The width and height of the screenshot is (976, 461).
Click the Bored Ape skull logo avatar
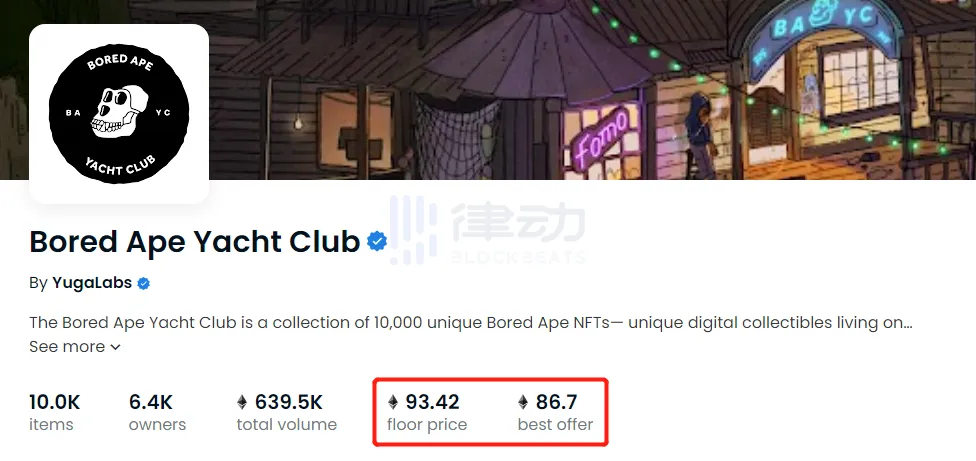point(119,114)
